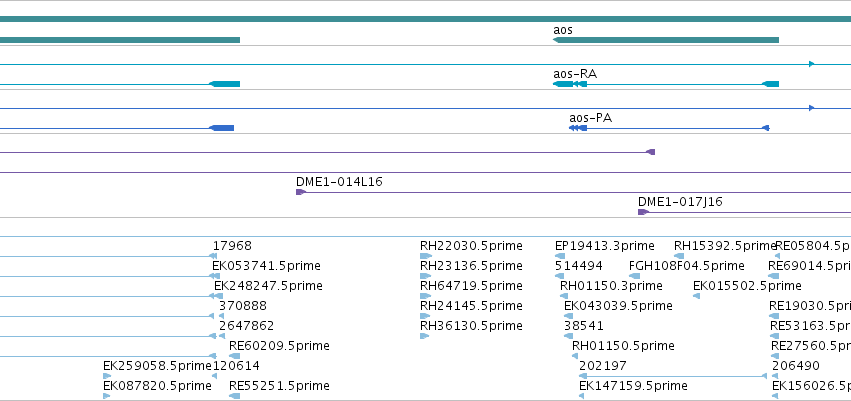Click the aos-RA transcript label

coord(575,74)
